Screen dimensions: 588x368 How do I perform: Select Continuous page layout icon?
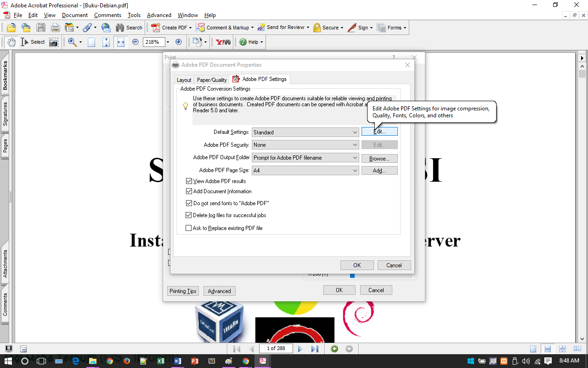click(x=547, y=349)
